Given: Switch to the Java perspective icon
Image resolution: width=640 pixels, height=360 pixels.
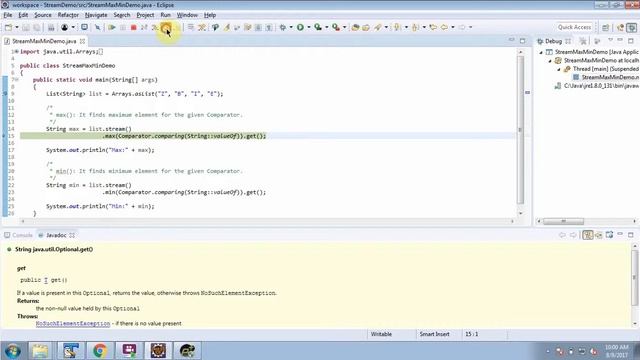Looking at the screenshot, I should tap(621, 27).
